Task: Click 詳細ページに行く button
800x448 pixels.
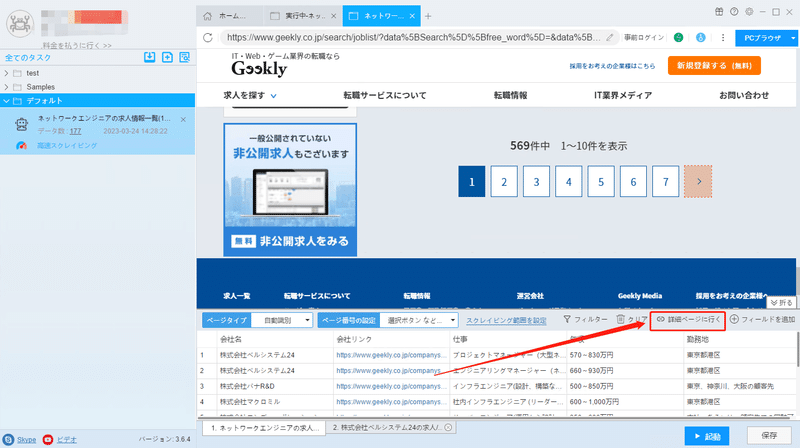Action: (688, 319)
